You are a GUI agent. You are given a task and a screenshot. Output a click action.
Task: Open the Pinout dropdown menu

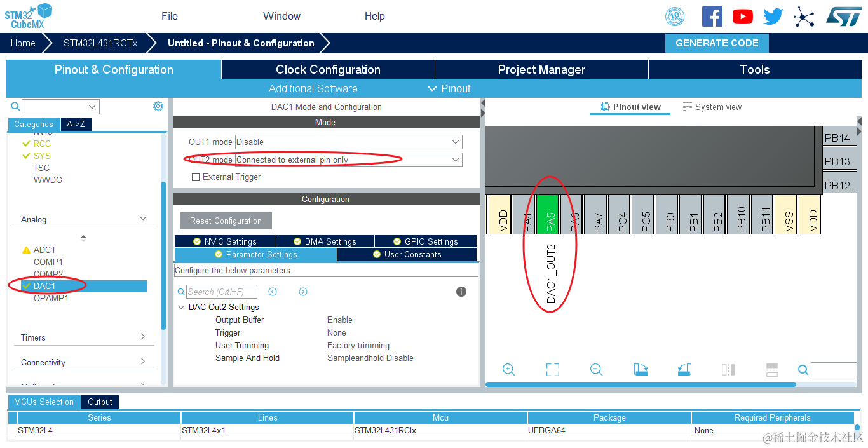pyautogui.click(x=450, y=88)
